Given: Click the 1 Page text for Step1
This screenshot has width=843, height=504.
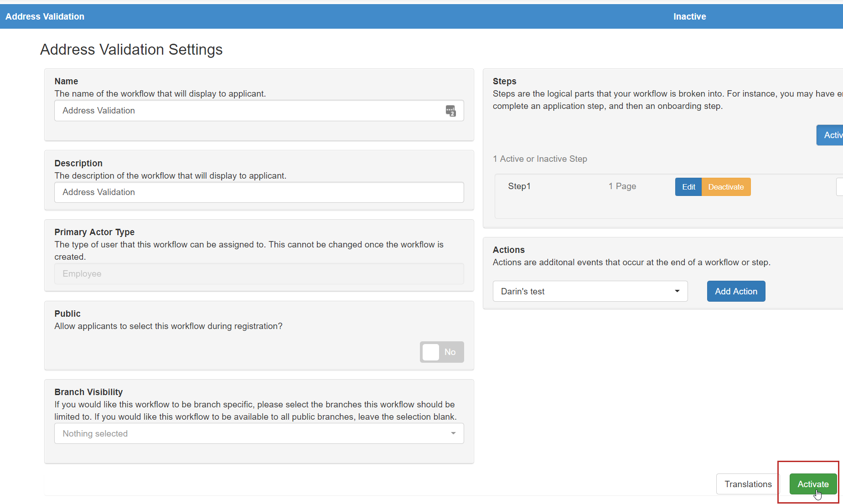Looking at the screenshot, I should tap(622, 186).
